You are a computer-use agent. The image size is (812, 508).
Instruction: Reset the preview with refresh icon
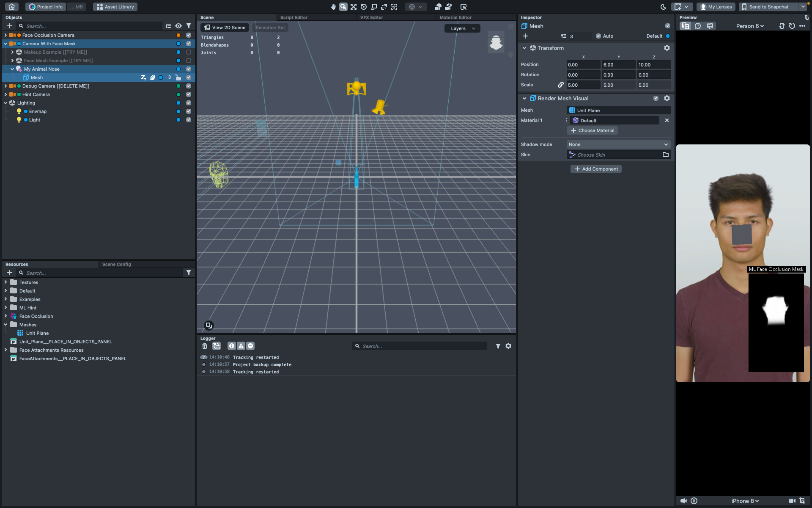(792, 26)
